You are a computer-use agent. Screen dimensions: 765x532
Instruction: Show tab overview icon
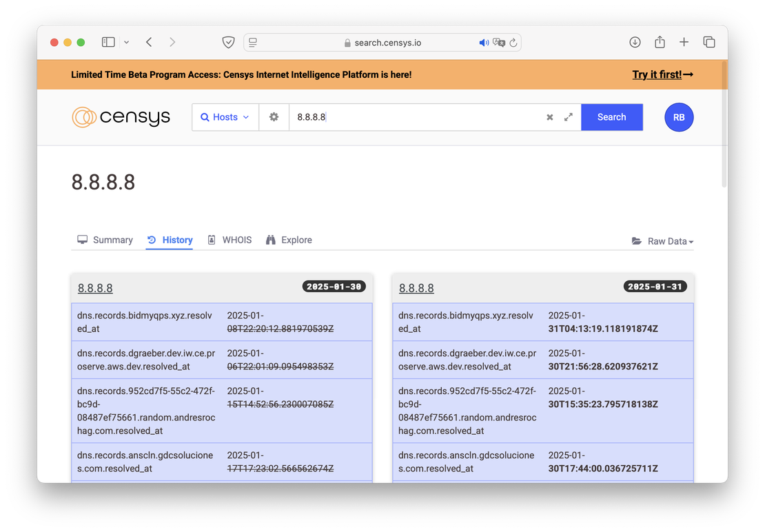coord(708,42)
